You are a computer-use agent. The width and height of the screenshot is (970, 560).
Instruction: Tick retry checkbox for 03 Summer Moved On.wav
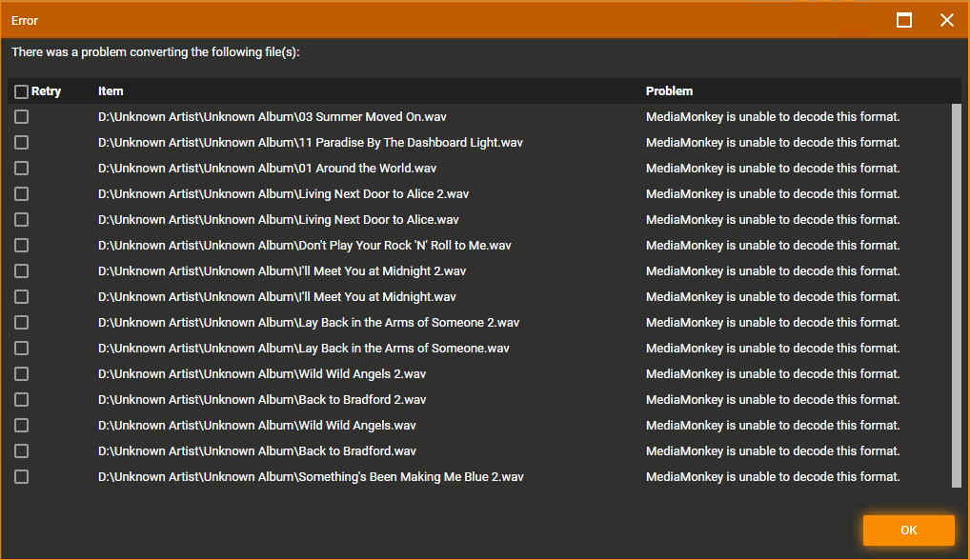[21, 117]
